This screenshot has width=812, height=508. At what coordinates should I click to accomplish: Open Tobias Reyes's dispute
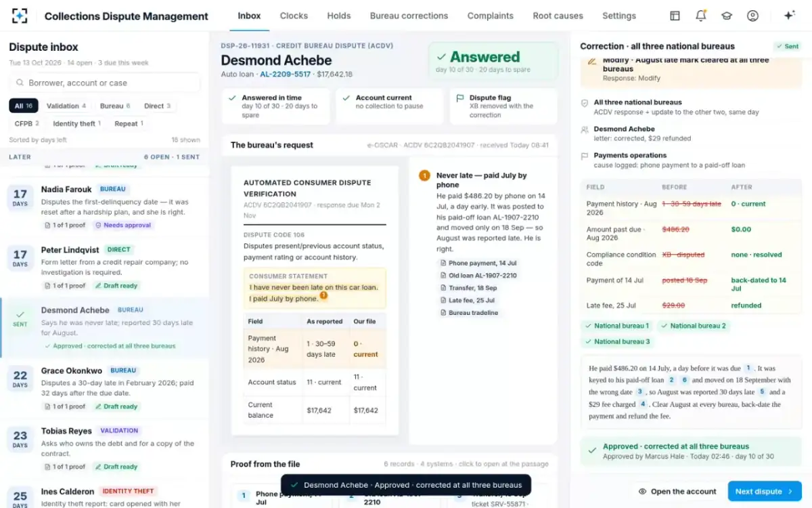(x=105, y=448)
